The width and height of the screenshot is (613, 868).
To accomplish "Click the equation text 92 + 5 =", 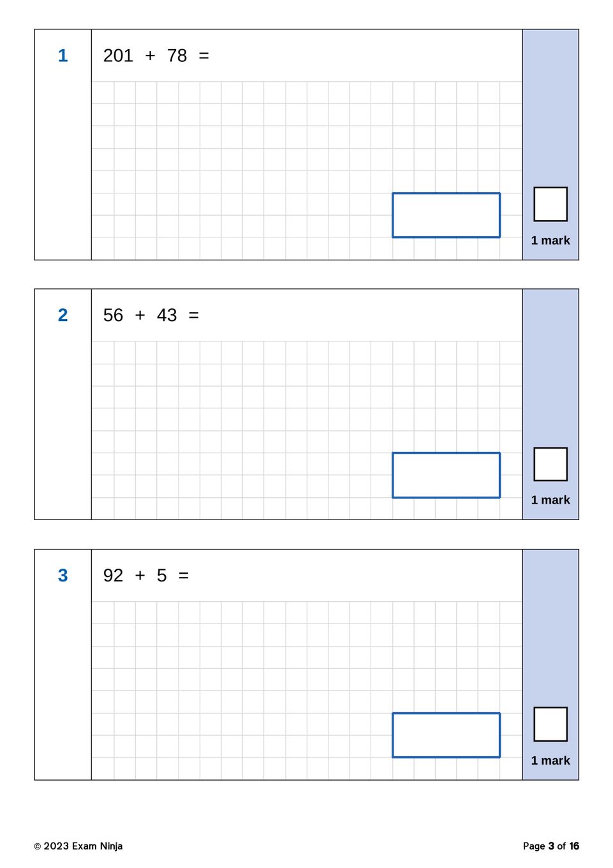I will coord(145,576).
